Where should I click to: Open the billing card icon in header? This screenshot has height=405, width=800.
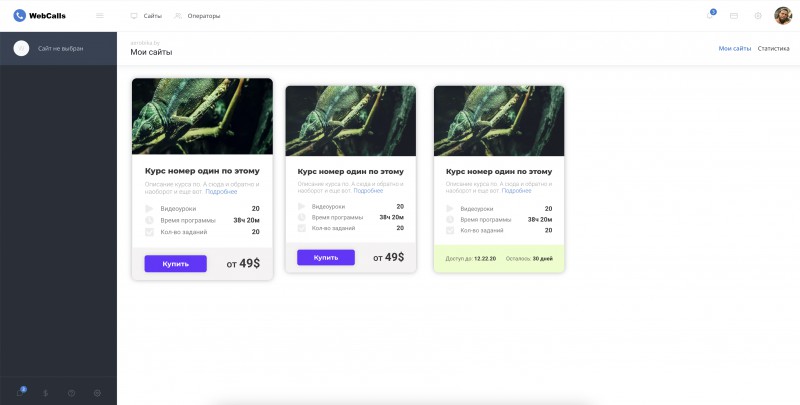(734, 16)
